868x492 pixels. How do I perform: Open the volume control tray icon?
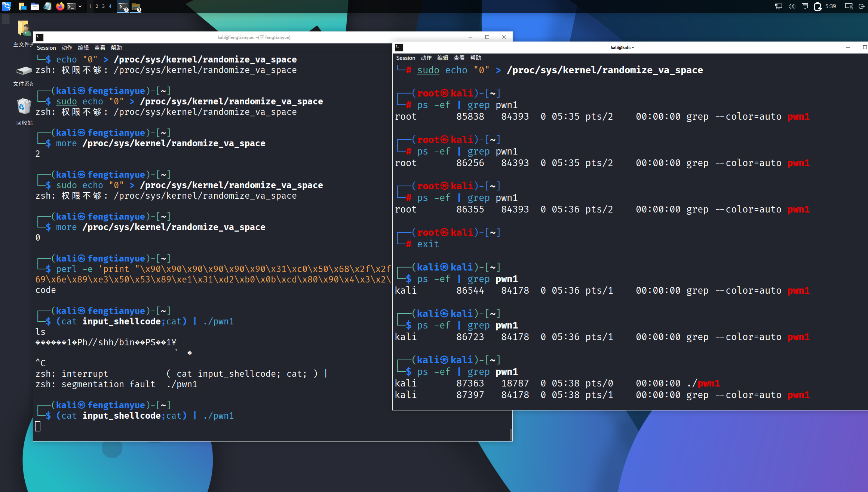tap(791, 6)
